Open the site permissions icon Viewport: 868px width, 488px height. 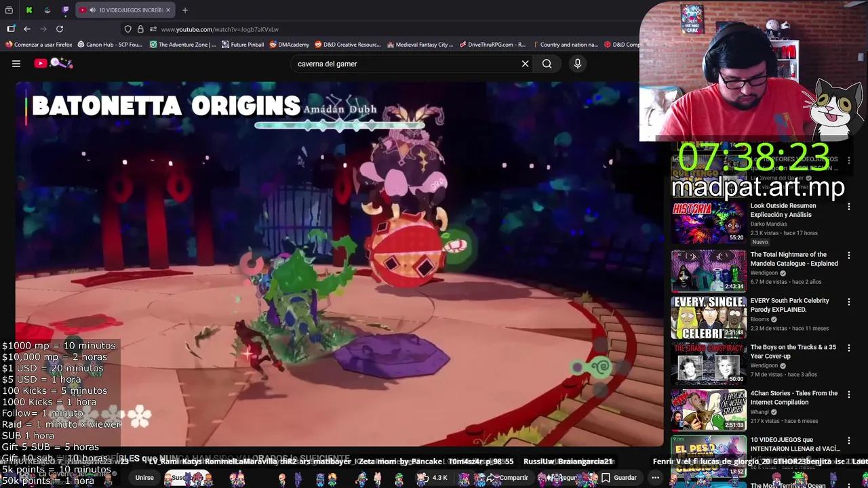[153, 29]
